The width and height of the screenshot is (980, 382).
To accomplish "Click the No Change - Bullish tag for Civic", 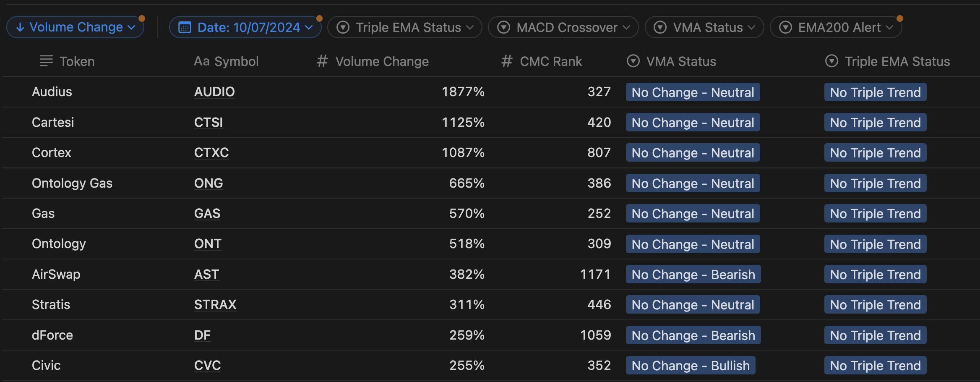I will click(x=691, y=366).
